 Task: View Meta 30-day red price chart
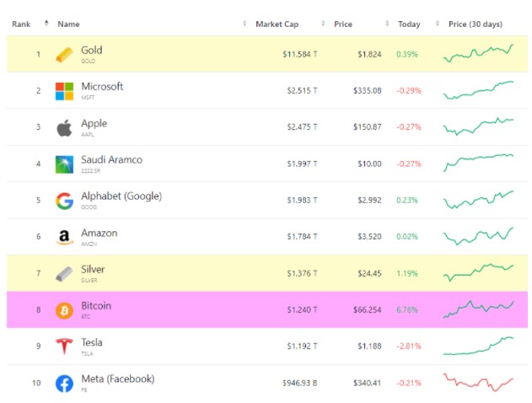pos(479,383)
